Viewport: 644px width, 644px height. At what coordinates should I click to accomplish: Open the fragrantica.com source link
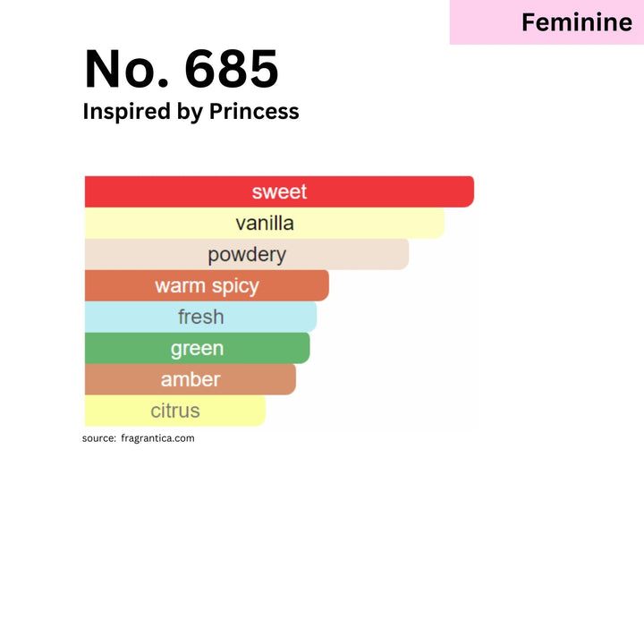click(157, 438)
